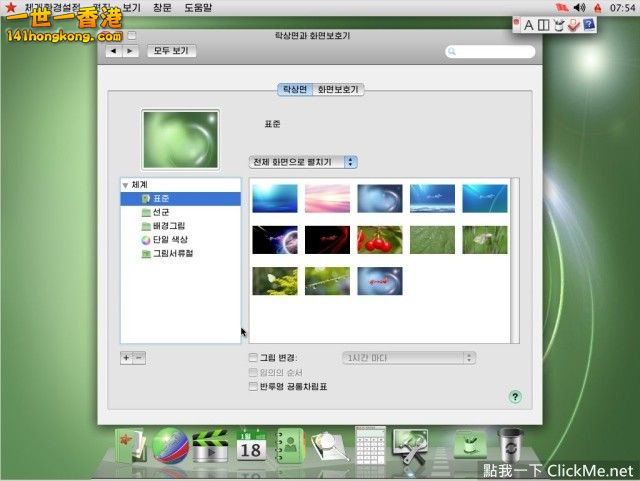Viewport: 640px width, 481px height.
Task: Add a folder with the plus button
Action: click(x=127, y=358)
